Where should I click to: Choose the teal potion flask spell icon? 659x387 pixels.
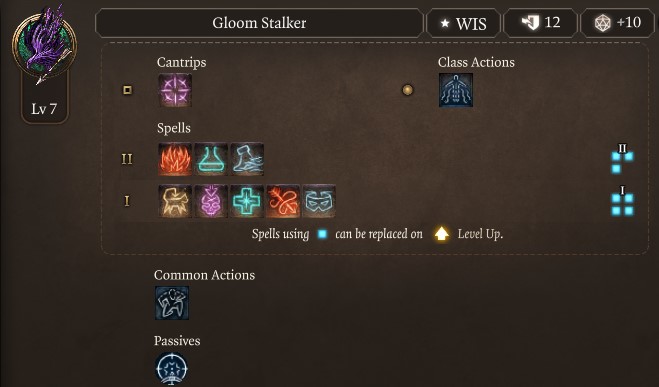(x=211, y=159)
